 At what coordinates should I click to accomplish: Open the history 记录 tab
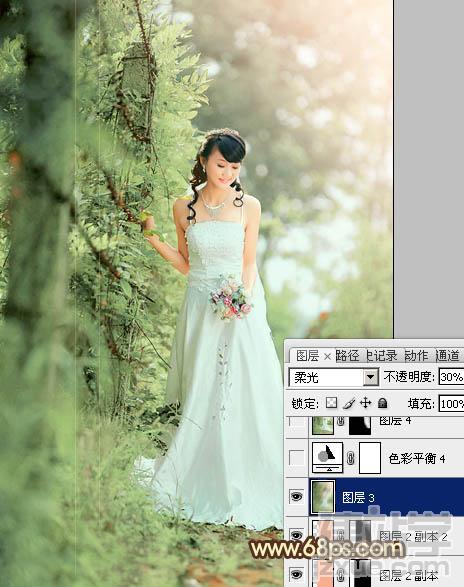coord(382,355)
